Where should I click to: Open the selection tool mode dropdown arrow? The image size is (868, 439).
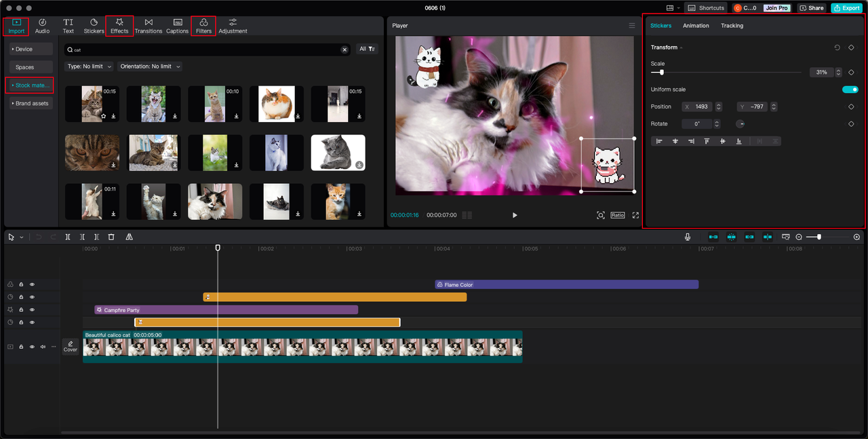(22, 237)
